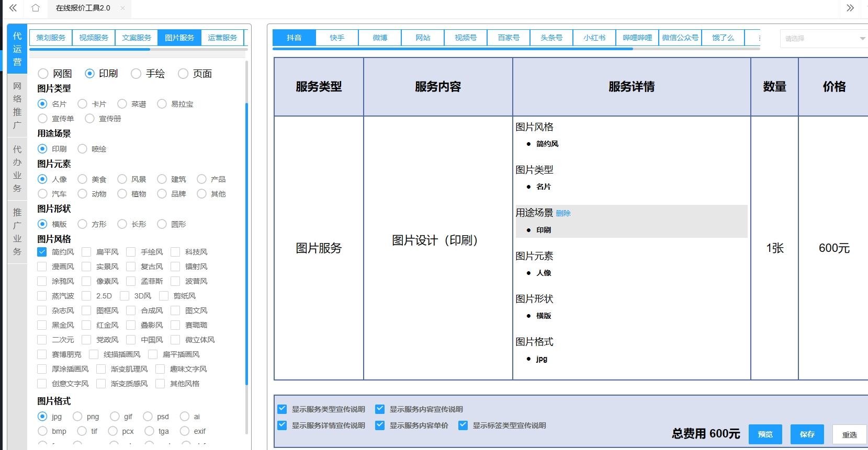Click the 600元 price cell
Image resolution: width=868 pixels, height=450 pixels.
pos(834,248)
